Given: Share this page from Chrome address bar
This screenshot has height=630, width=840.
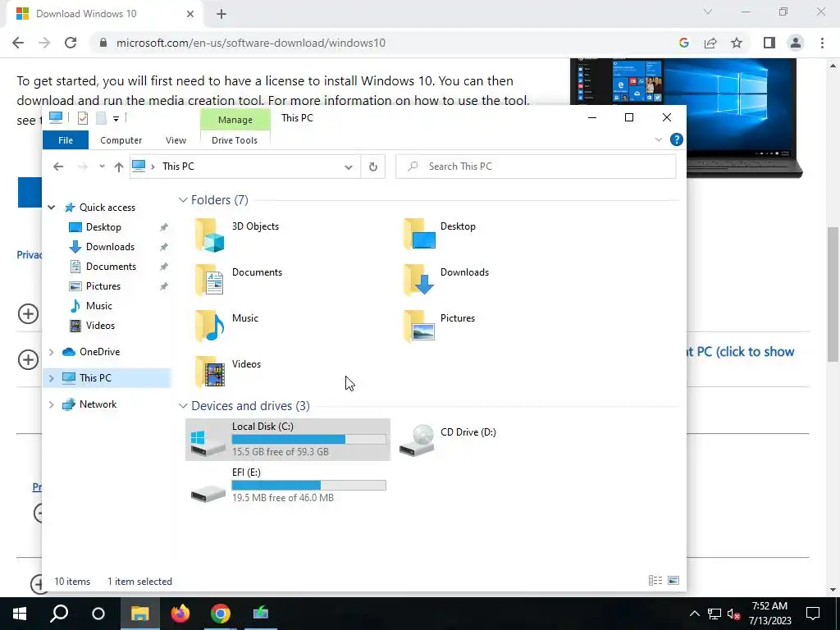Looking at the screenshot, I should 710,43.
